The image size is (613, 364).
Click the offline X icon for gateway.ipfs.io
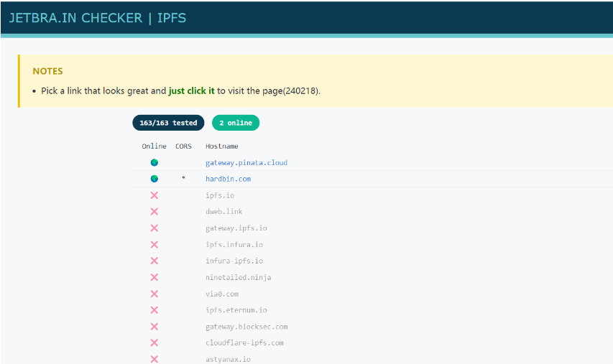click(x=155, y=228)
